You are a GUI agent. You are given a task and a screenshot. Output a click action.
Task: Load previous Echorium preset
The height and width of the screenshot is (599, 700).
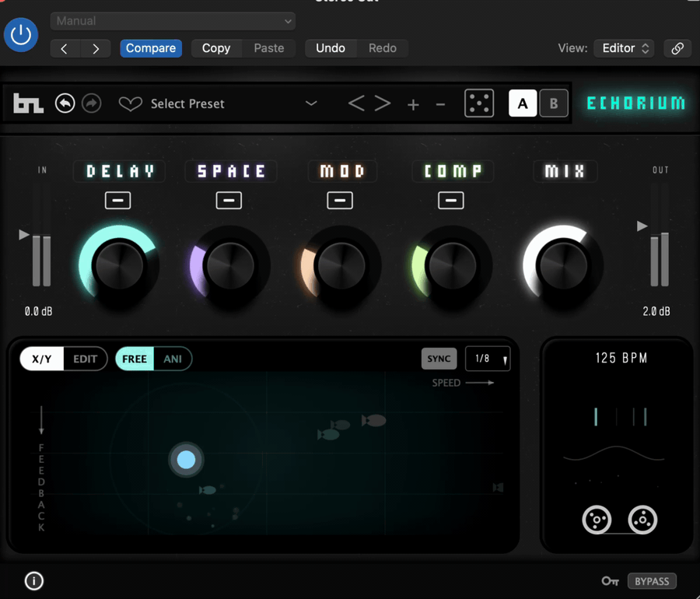point(356,103)
